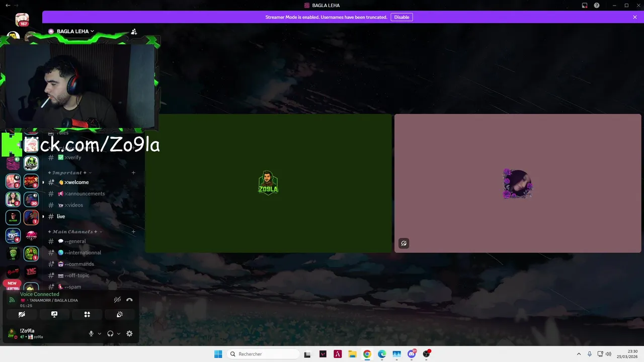Image resolution: width=644 pixels, height=362 pixels.
Task: Add channel to Main Channels plus icon
Action: (133, 231)
